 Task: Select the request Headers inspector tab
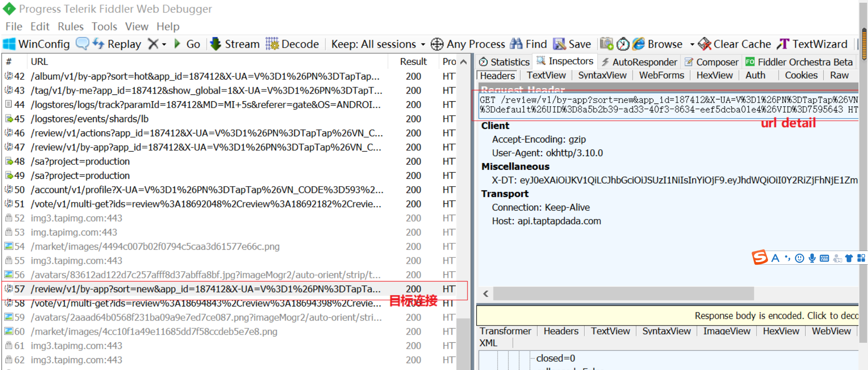(498, 76)
